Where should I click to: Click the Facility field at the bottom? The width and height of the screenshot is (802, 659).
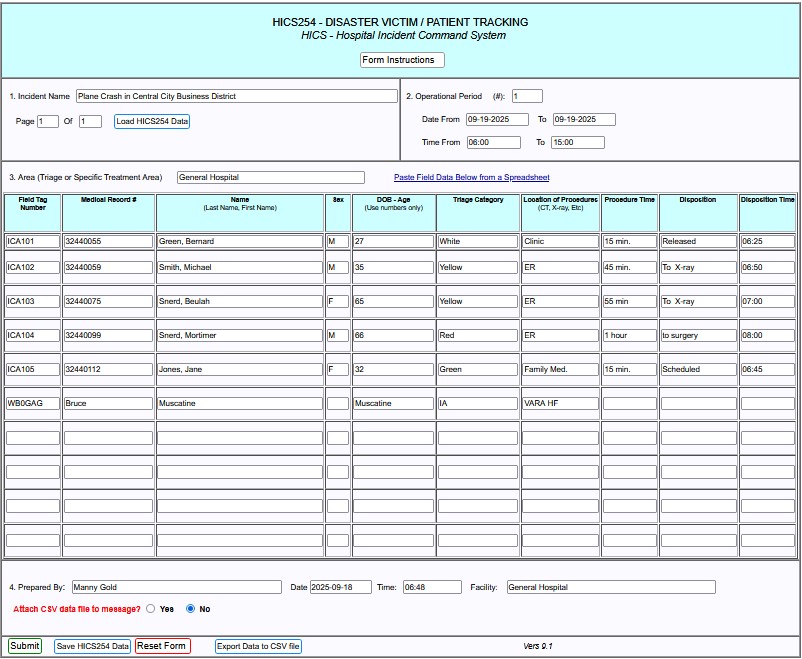[610, 588]
